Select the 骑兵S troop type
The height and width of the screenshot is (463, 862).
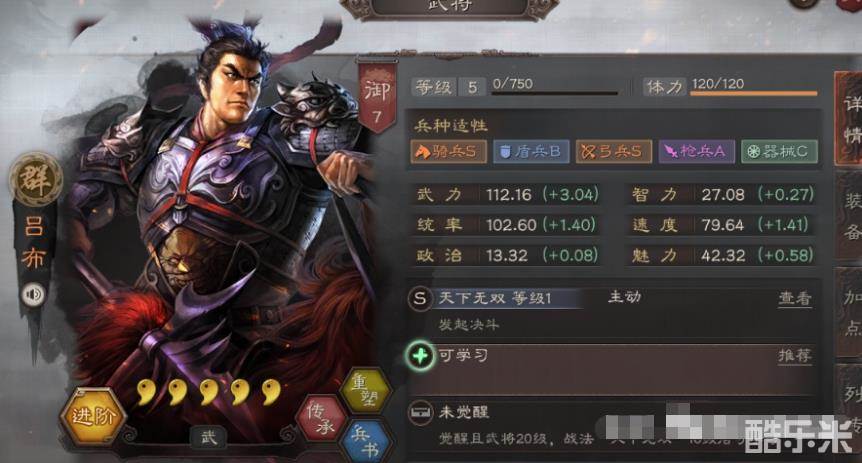(x=449, y=151)
